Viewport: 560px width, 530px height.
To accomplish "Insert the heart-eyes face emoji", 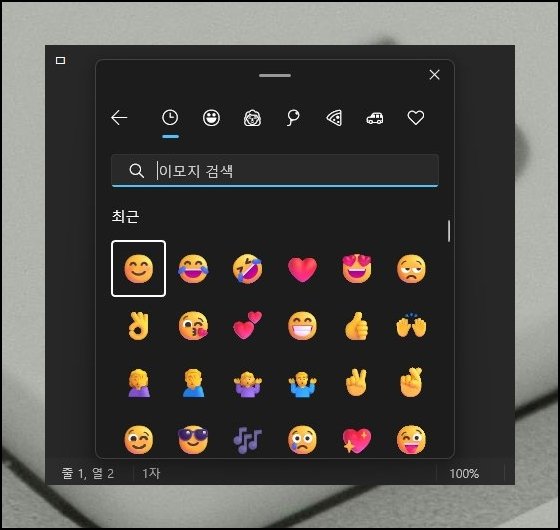I will tap(357, 269).
